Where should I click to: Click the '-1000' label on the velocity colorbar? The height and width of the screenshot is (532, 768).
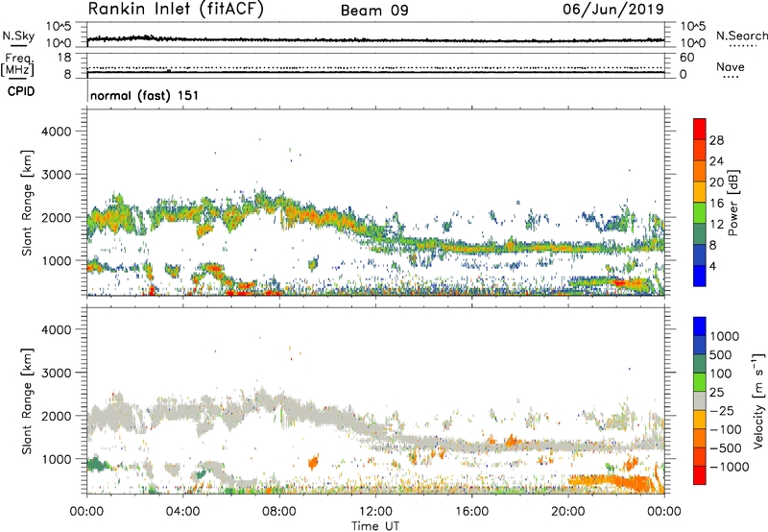[729, 467]
